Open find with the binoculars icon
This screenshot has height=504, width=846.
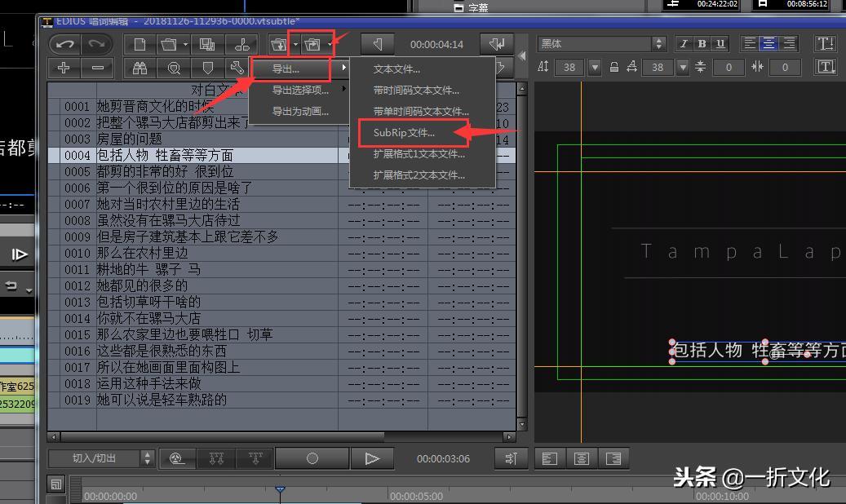click(140, 68)
